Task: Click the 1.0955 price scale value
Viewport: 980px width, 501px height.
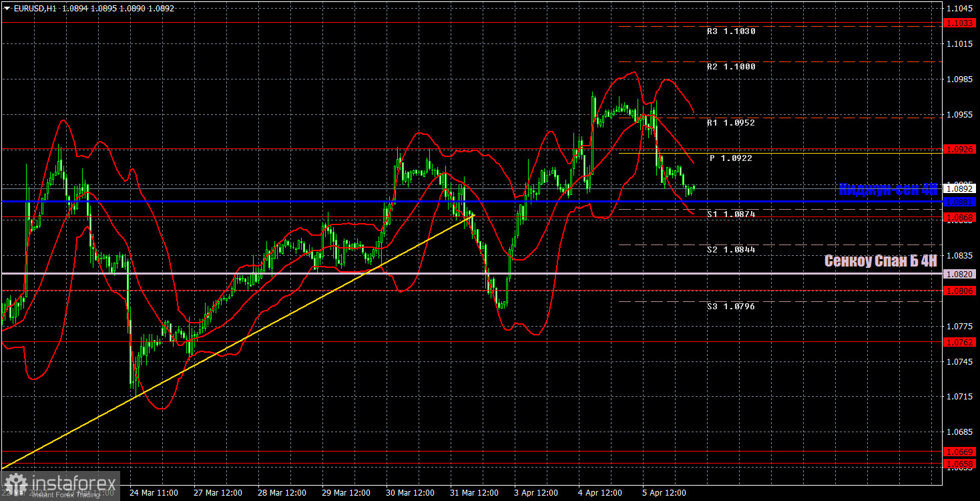Action: pos(961,114)
